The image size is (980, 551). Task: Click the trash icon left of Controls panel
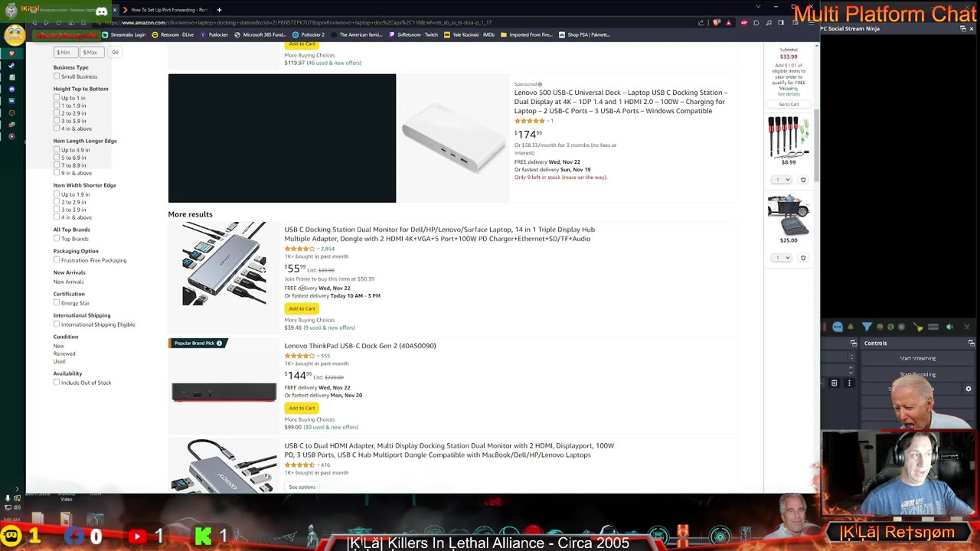click(x=835, y=383)
